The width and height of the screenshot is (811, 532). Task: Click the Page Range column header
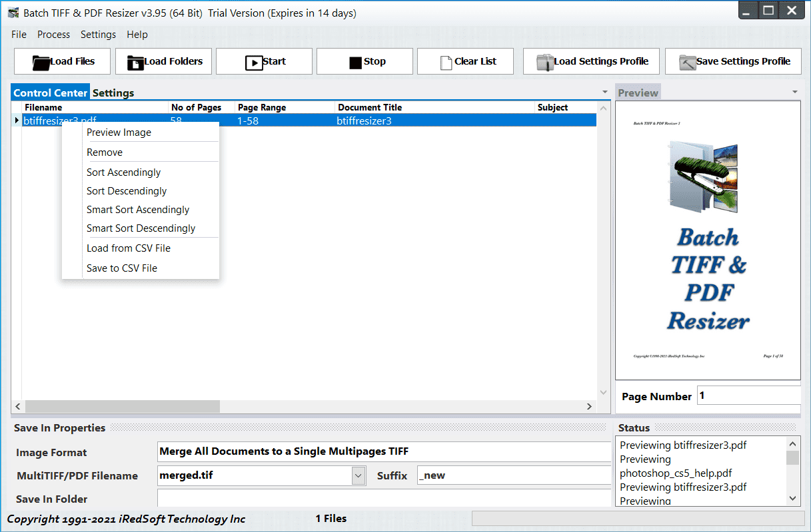(x=285, y=107)
